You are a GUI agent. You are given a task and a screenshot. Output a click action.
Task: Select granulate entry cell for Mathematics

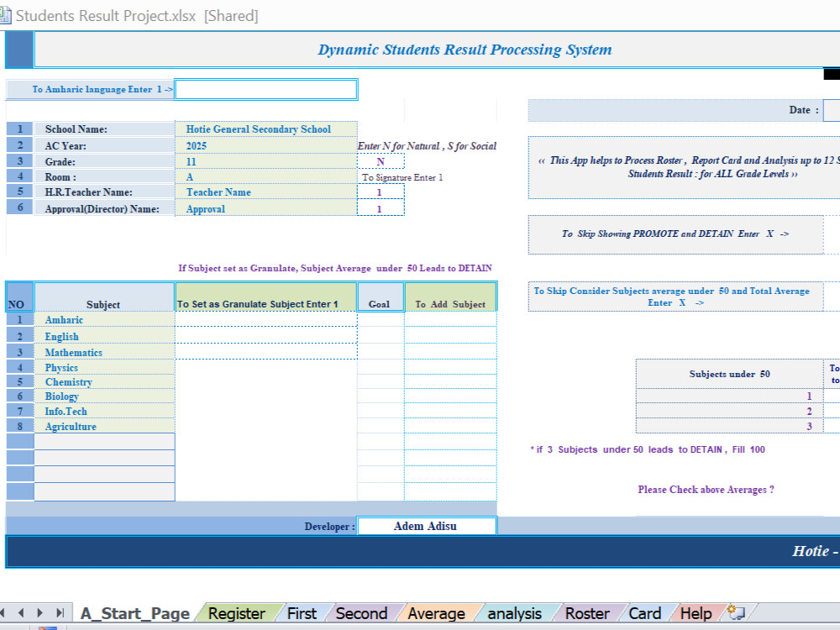pyautogui.click(x=266, y=352)
